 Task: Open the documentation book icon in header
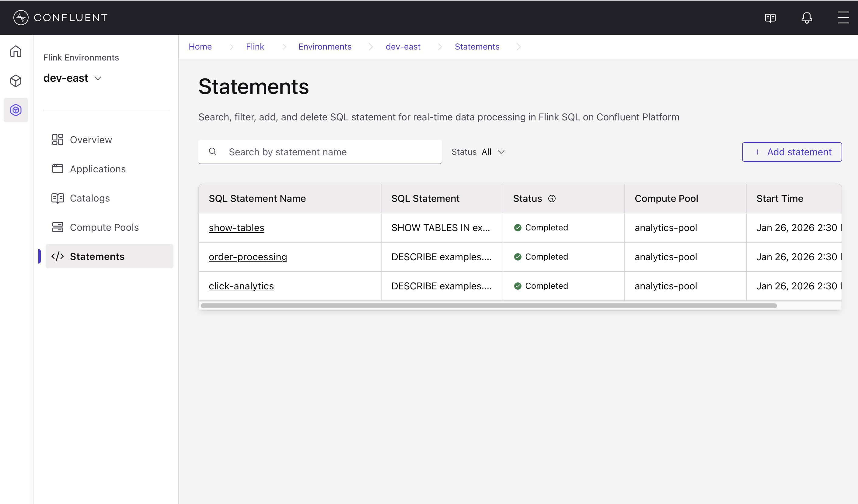770,18
